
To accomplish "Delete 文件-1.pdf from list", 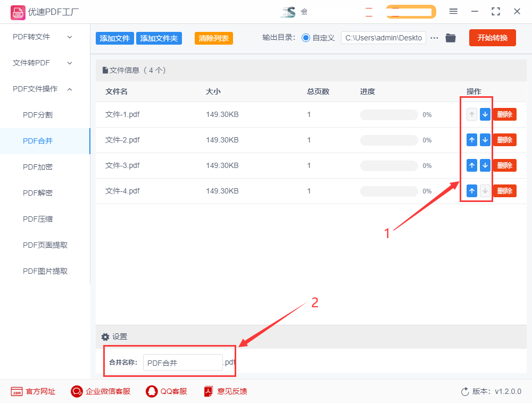I will 504,115.
